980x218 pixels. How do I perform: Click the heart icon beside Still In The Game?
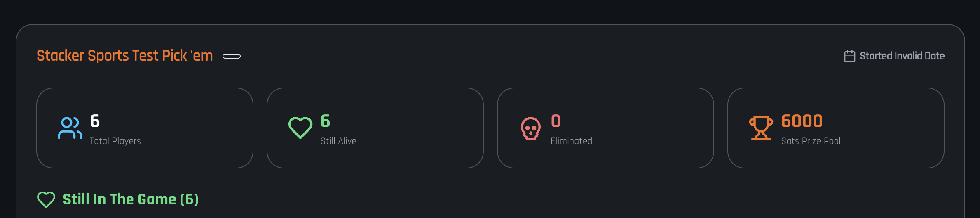click(46, 199)
